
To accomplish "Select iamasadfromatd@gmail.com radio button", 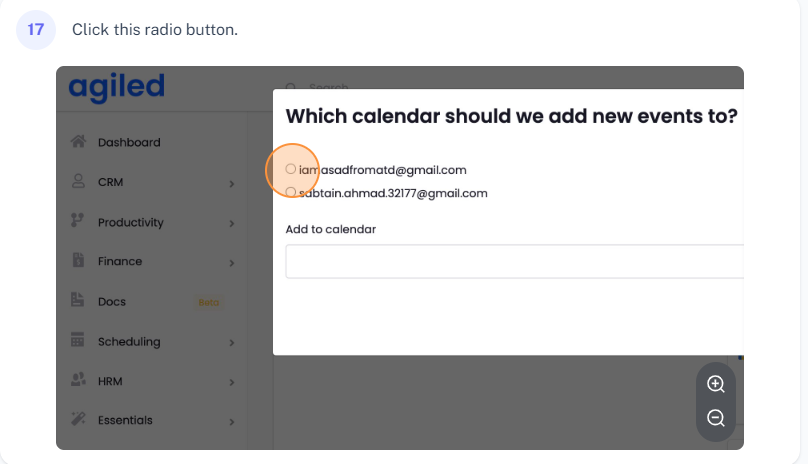I will click(x=291, y=169).
